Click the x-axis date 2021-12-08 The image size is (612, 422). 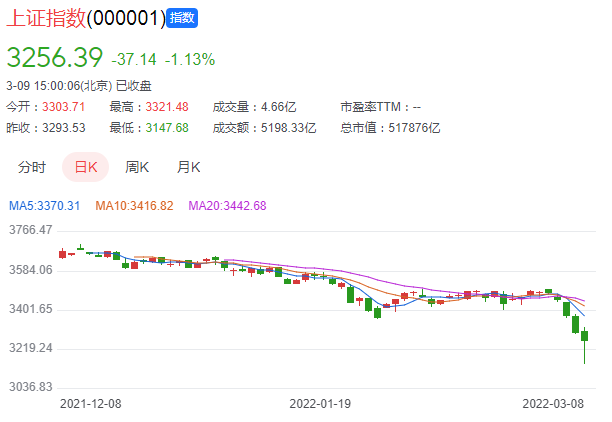pos(91,404)
